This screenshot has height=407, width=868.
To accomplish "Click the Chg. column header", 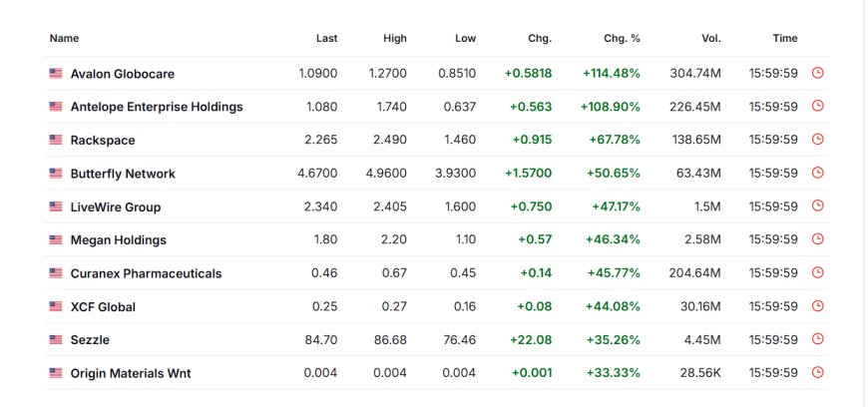I will 540,38.
